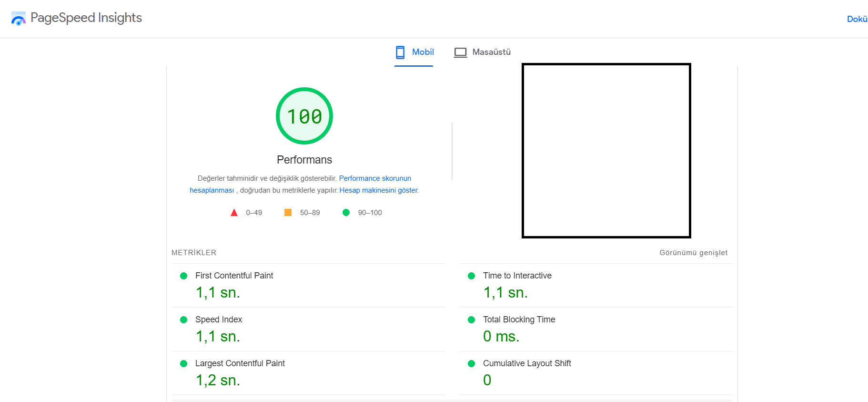868x402 pixels.
Task: Click green status dot beside Cumulative Layout Shift
Action: coord(472,363)
